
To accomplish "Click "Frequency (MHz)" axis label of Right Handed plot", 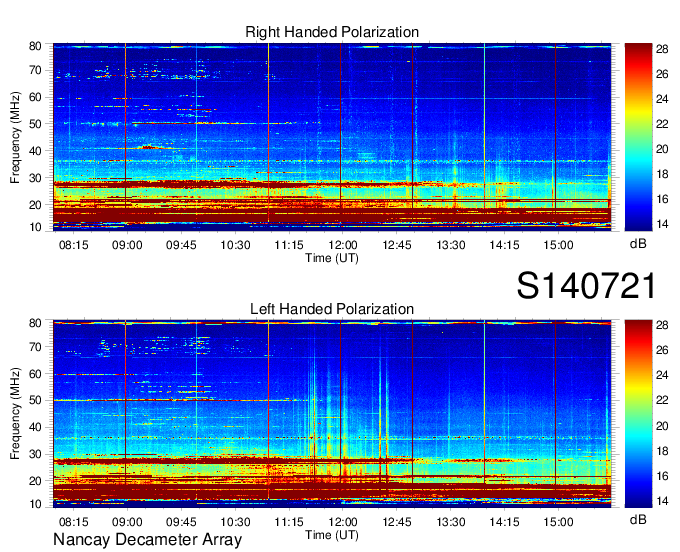I will [x=15, y=137].
